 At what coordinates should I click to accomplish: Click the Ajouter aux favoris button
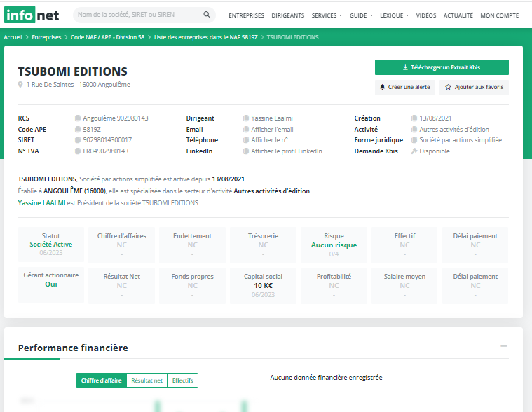pyautogui.click(x=474, y=87)
